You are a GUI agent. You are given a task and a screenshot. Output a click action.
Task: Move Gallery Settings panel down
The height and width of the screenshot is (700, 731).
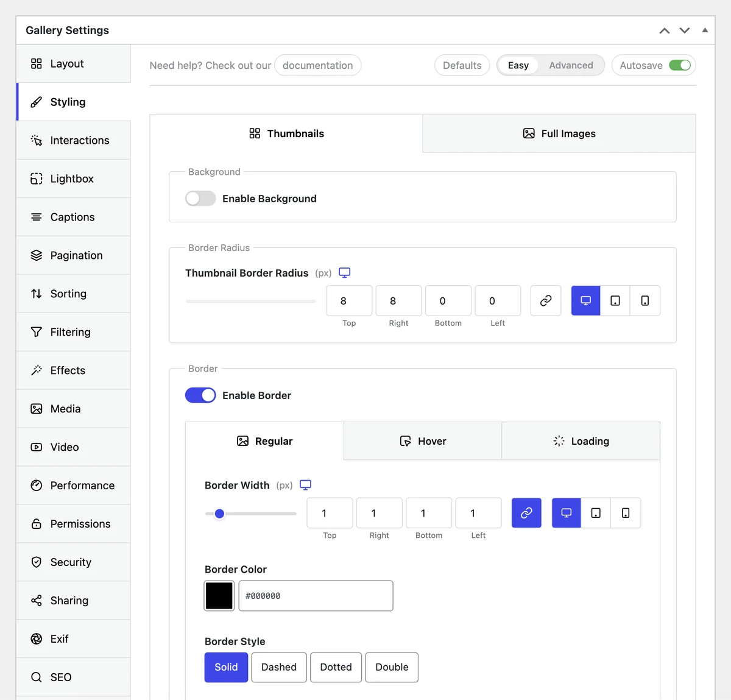(685, 30)
